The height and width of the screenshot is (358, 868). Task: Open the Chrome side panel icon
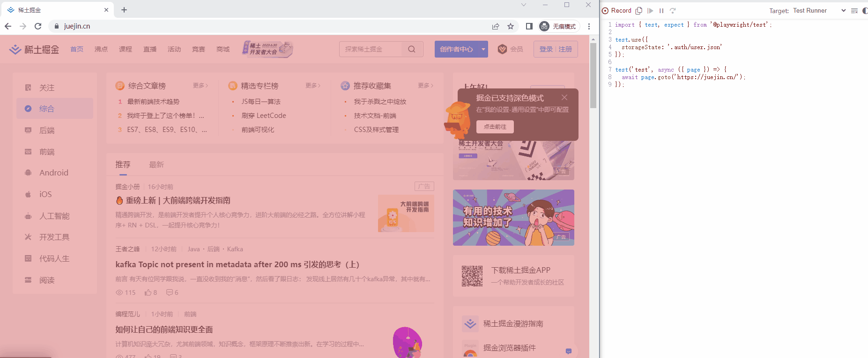click(x=529, y=26)
